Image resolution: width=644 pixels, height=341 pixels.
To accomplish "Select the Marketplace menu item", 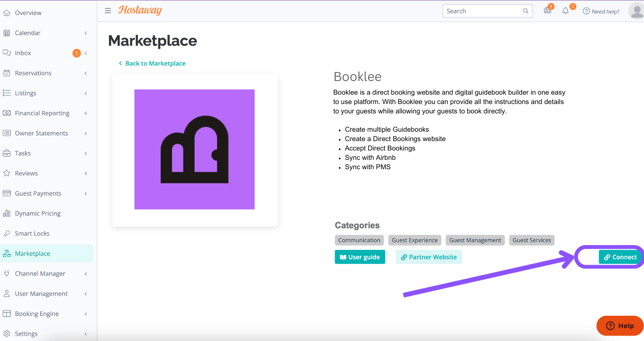I will [46, 253].
